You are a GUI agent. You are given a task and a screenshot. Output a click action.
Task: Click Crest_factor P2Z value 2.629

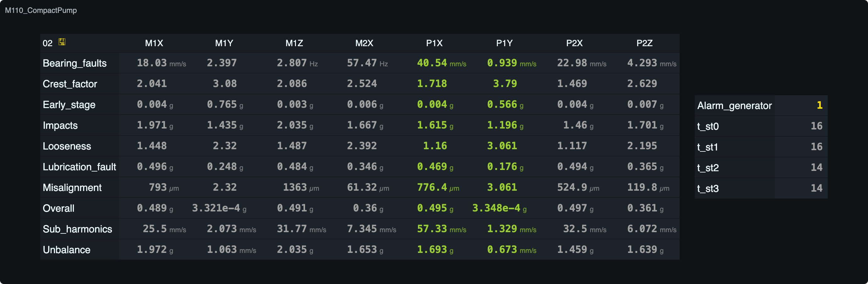642,84
